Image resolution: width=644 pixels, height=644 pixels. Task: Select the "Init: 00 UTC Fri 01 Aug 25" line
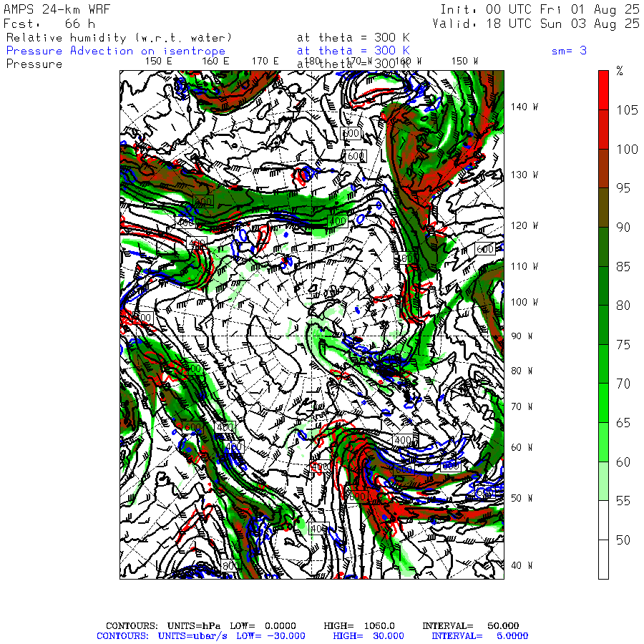pos(540,9)
